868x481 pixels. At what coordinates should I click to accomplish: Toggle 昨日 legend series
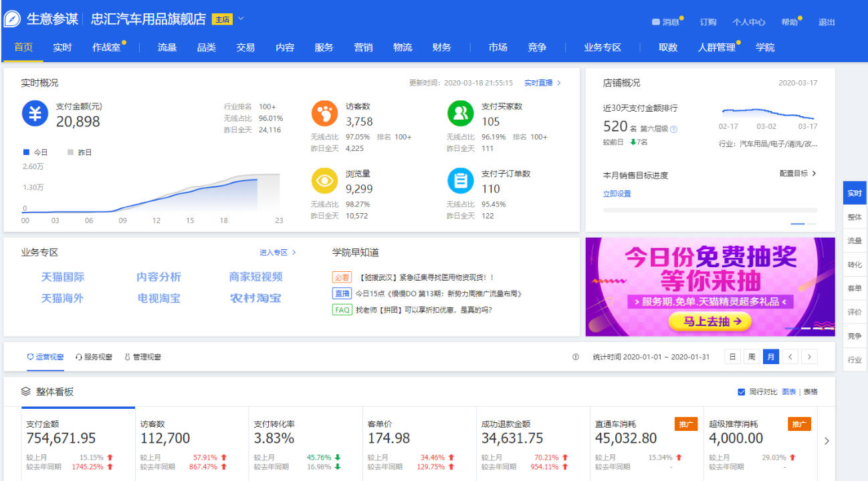pyautogui.click(x=80, y=152)
